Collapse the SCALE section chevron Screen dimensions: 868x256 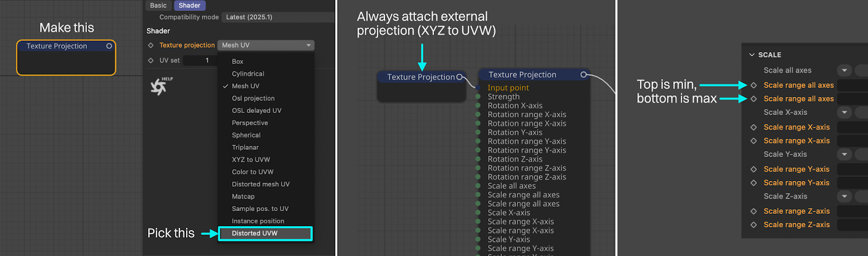(x=752, y=55)
